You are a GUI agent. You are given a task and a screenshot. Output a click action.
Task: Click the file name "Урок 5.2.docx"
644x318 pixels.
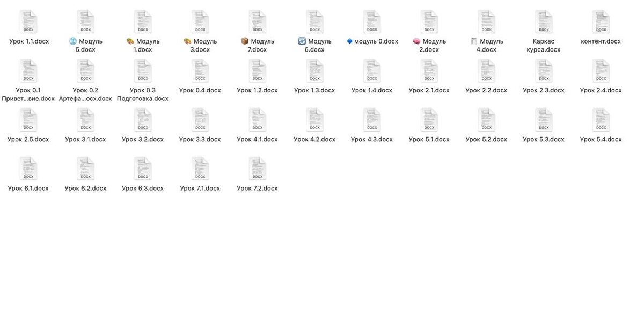pyautogui.click(x=486, y=140)
